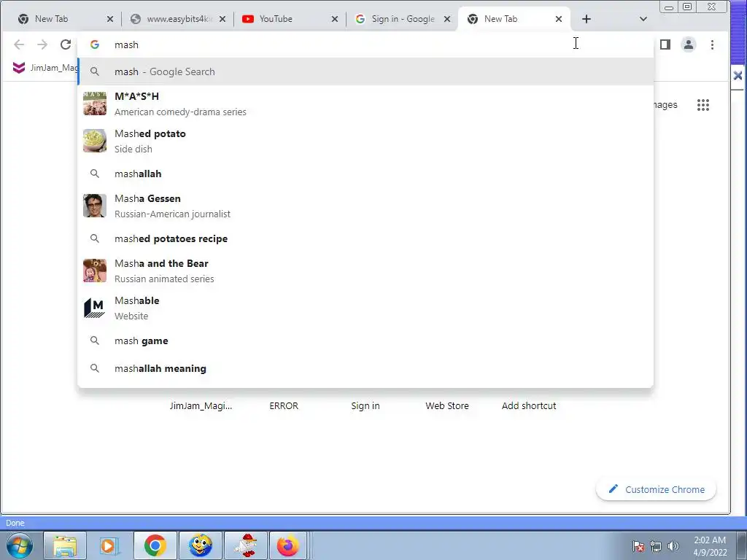The image size is (747, 560).
Task: Close the first New Tab
Action: coord(110,19)
